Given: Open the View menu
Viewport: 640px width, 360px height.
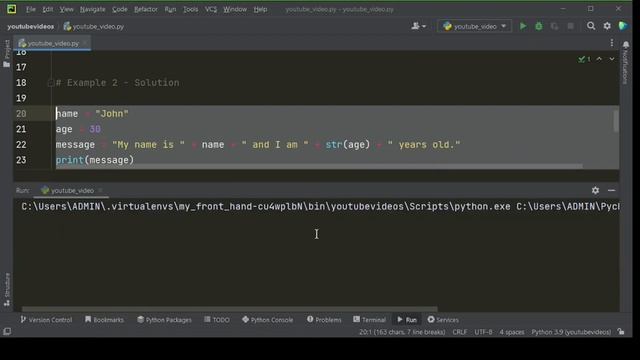Looking at the screenshot, I should [67, 9].
